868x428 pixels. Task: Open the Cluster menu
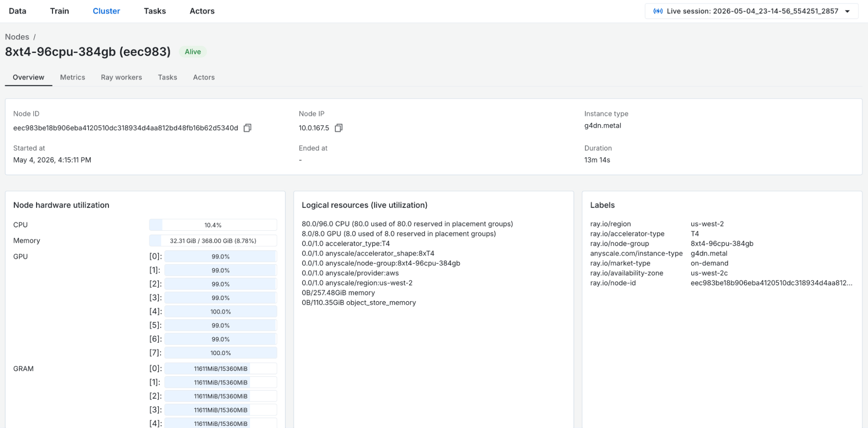(x=106, y=11)
